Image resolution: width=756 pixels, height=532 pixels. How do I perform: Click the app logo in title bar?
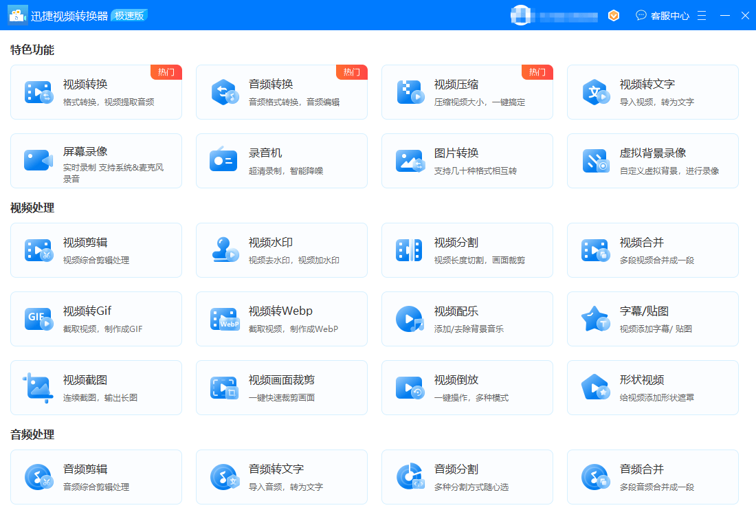[18, 15]
